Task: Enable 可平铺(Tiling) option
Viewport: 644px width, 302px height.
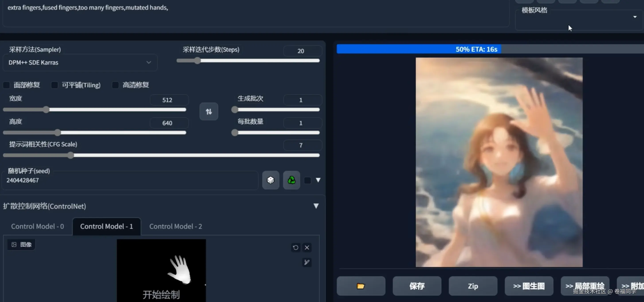Action: coord(55,85)
